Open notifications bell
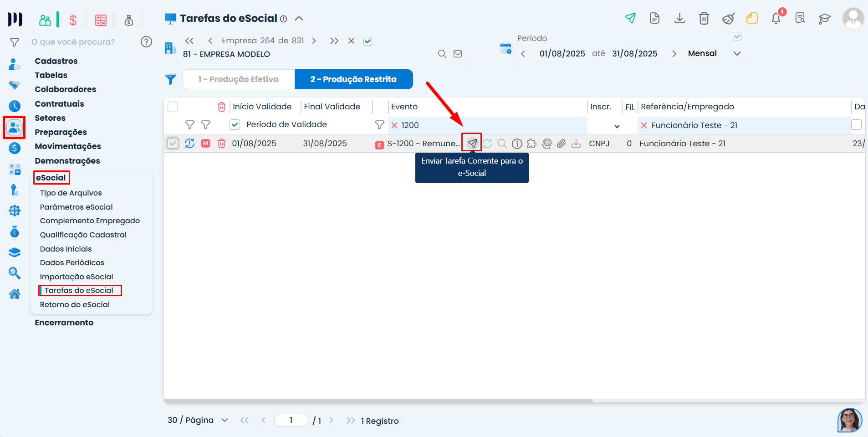 click(776, 19)
